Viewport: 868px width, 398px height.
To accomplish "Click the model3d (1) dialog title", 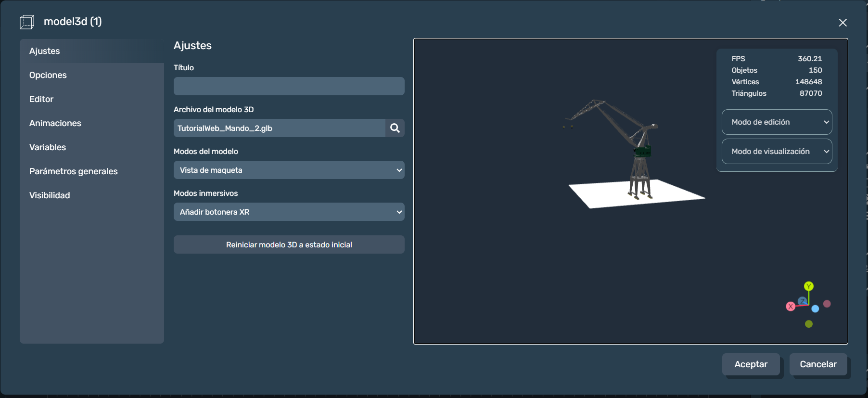I will (73, 22).
